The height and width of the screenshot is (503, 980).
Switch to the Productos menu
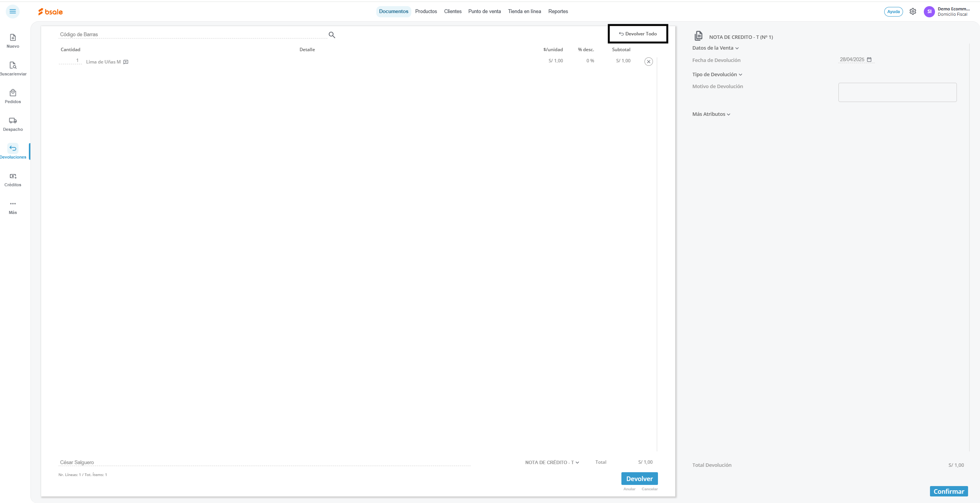tap(426, 12)
